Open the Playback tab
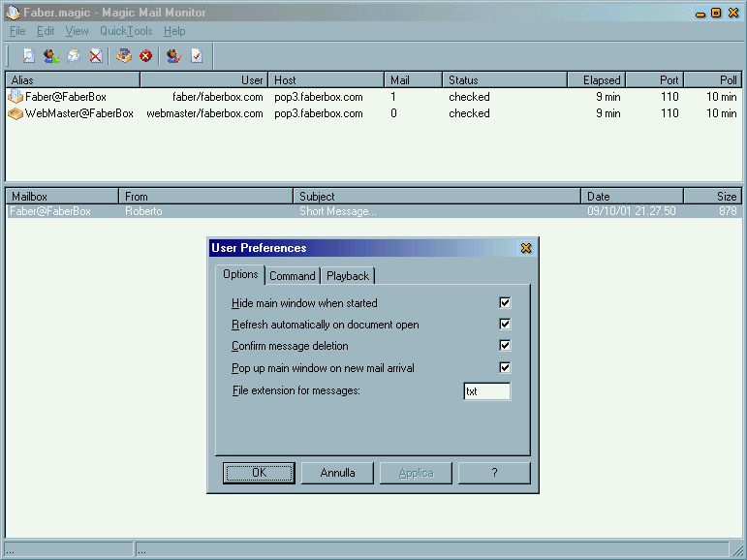This screenshot has width=747, height=560. (347, 276)
